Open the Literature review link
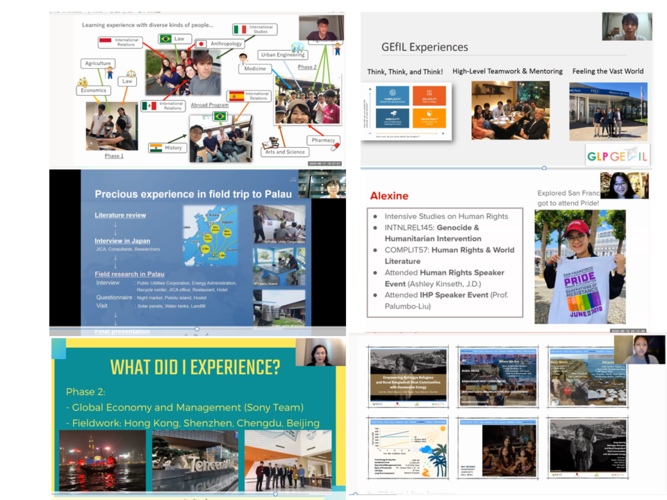The height and width of the screenshot is (500, 667). coord(120,215)
